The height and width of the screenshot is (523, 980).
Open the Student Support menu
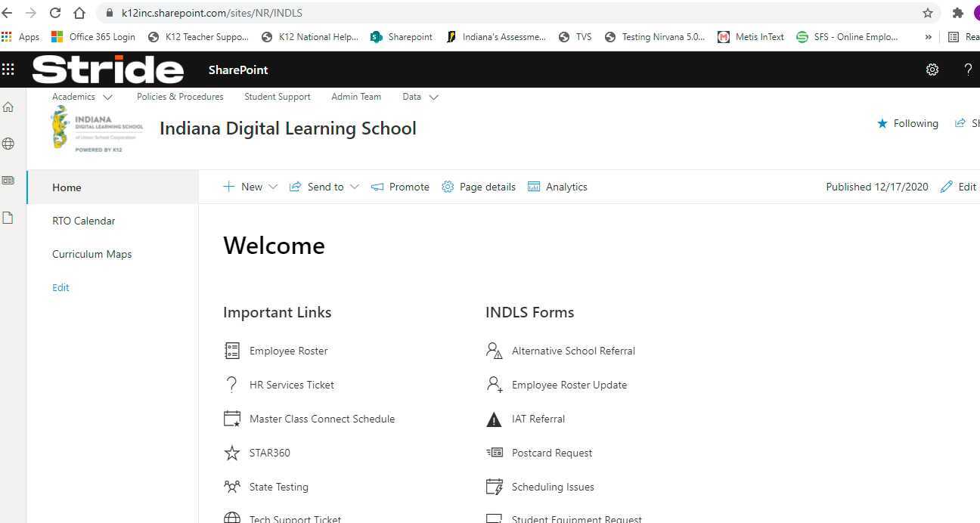[x=278, y=97]
